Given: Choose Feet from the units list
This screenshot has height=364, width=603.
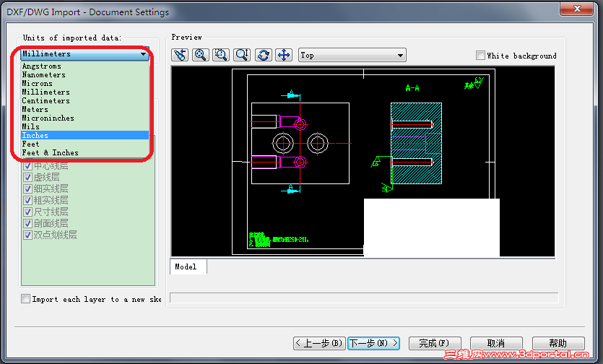Looking at the screenshot, I should pos(84,144).
